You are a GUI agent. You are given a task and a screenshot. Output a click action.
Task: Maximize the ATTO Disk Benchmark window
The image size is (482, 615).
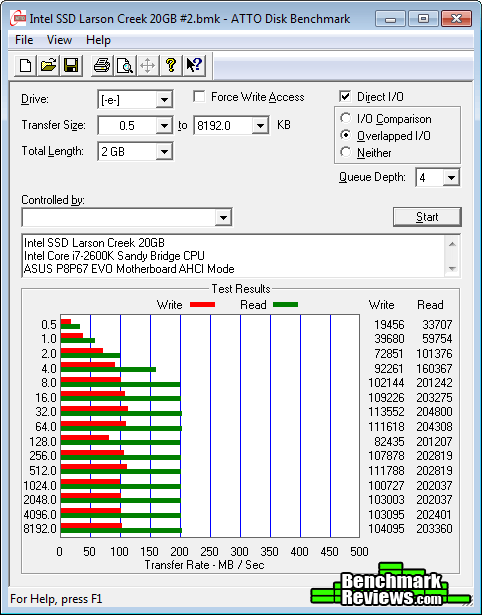click(423, 18)
